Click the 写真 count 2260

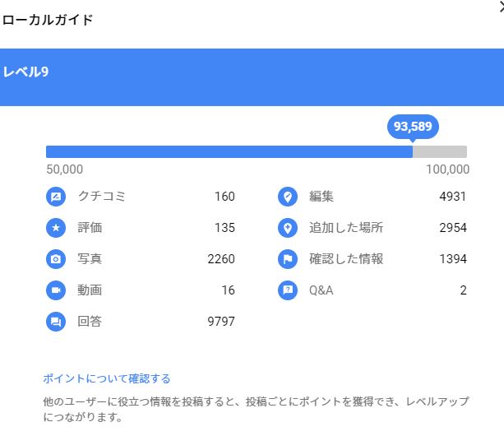[x=221, y=259]
